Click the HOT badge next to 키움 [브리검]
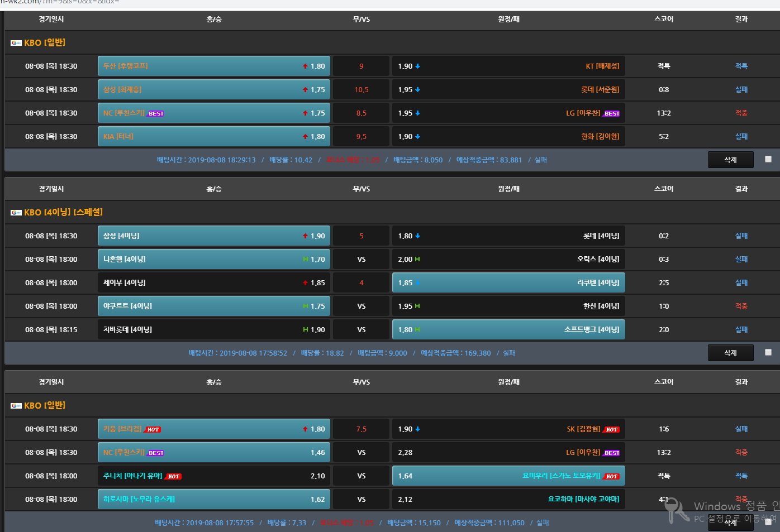The width and height of the screenshot is (780, 532). 153,429
